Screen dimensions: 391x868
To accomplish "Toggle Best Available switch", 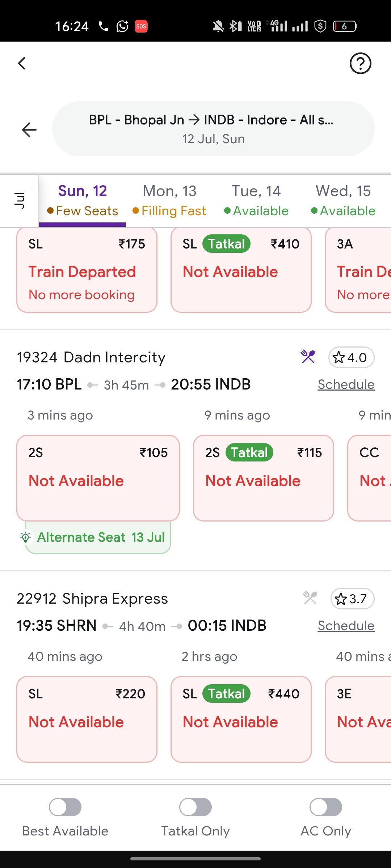I will point(65,807).
